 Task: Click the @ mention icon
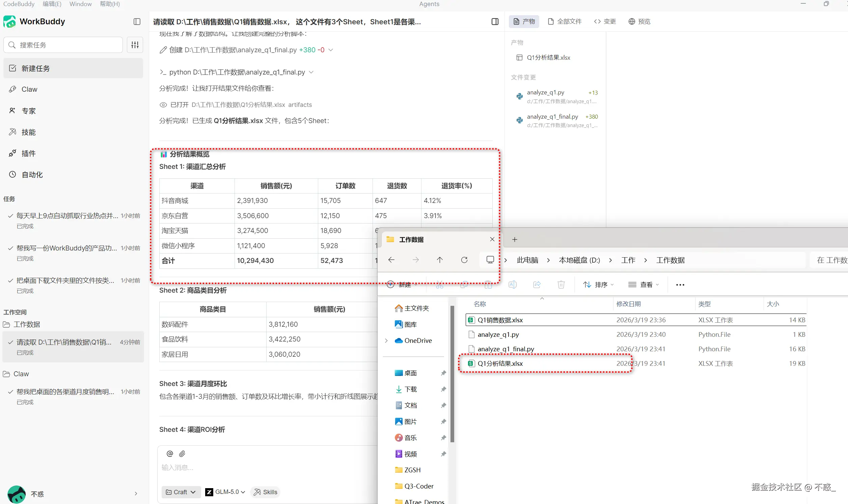(170, 454)
